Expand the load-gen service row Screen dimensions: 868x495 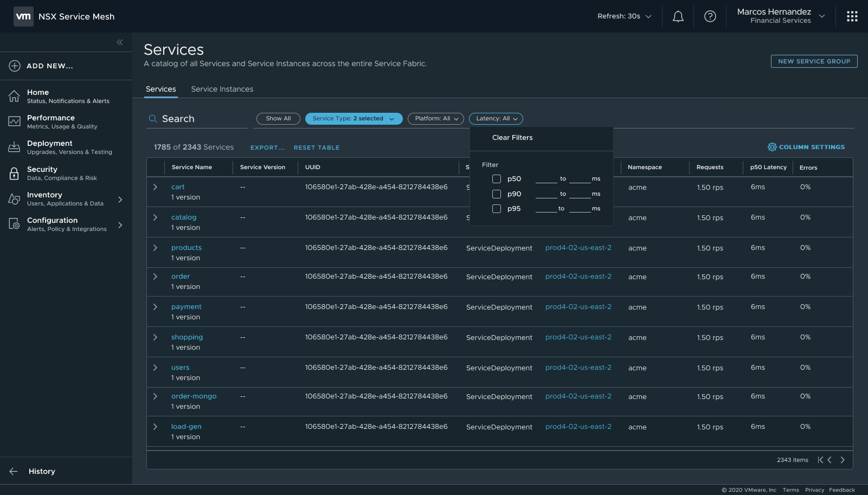[155, 427]
